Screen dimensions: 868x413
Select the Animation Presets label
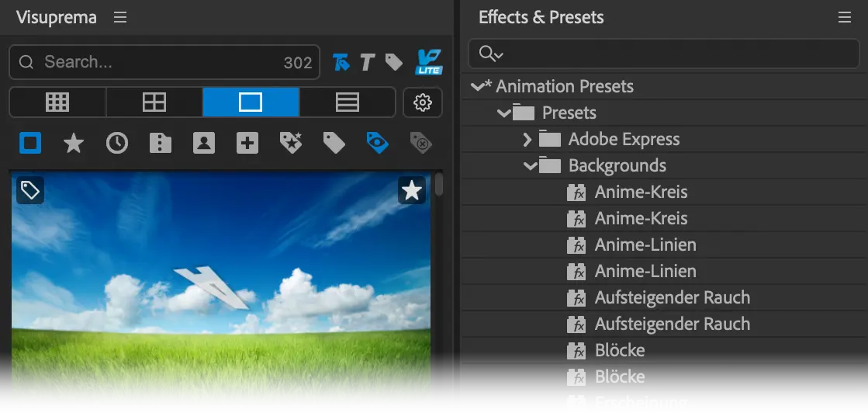pos(565,86)
